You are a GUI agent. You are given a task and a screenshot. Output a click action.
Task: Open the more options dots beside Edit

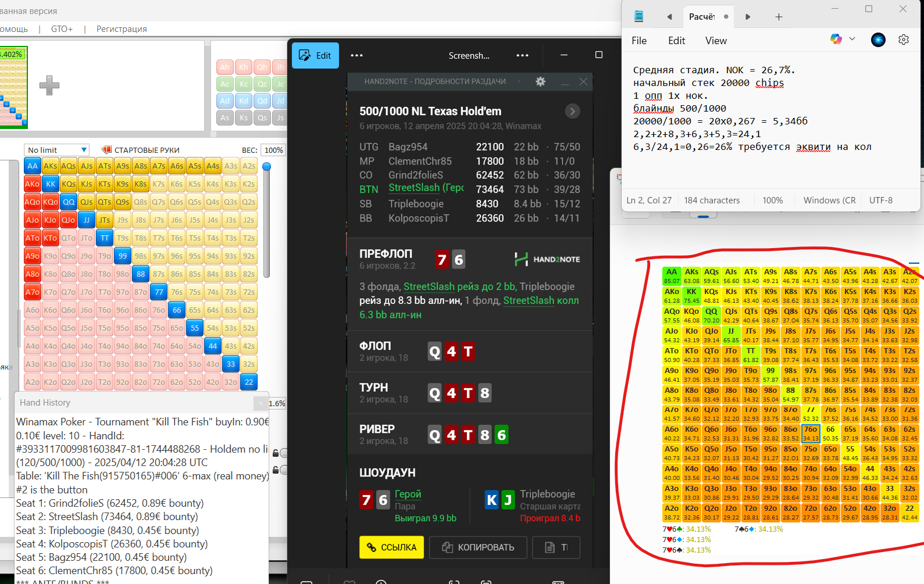coord(356,55)
